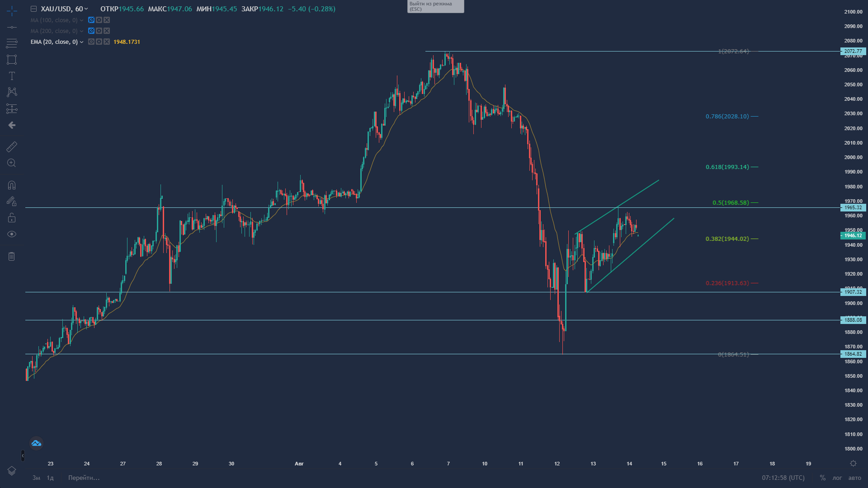Select the crosshair cursor tool
Viewport: 868px width, 488px height.
click(12, 11)
